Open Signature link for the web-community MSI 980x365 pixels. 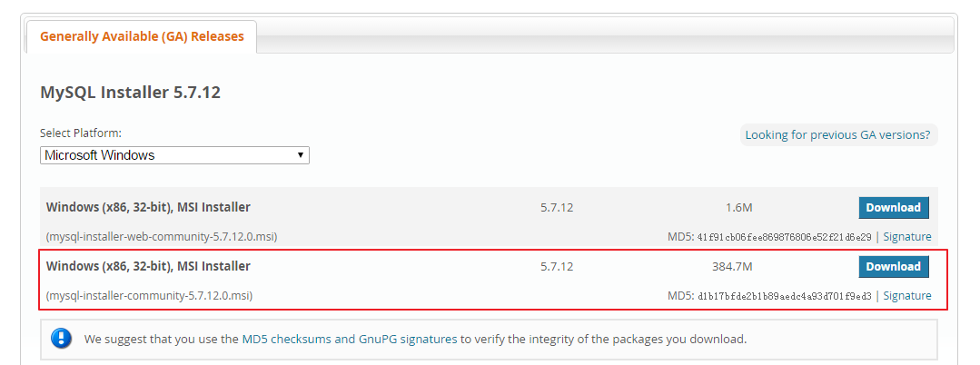906,237
